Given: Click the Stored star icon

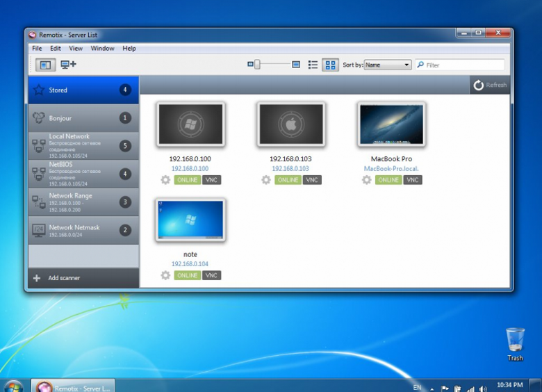Looking at the screenshot, I should click(39, 90).
